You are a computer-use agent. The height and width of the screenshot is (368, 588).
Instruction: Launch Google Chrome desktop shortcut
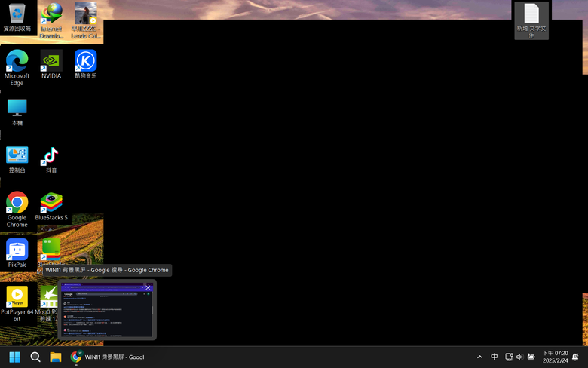(x=17, y=210)
